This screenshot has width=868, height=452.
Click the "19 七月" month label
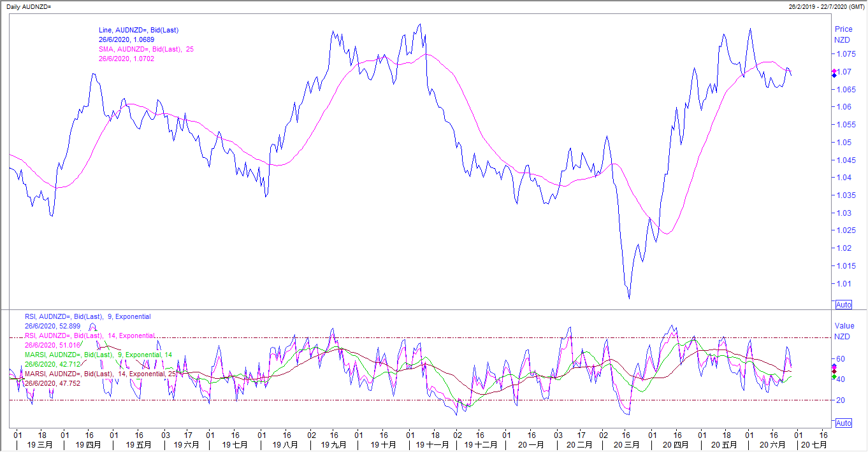click(x=235, y=445)
